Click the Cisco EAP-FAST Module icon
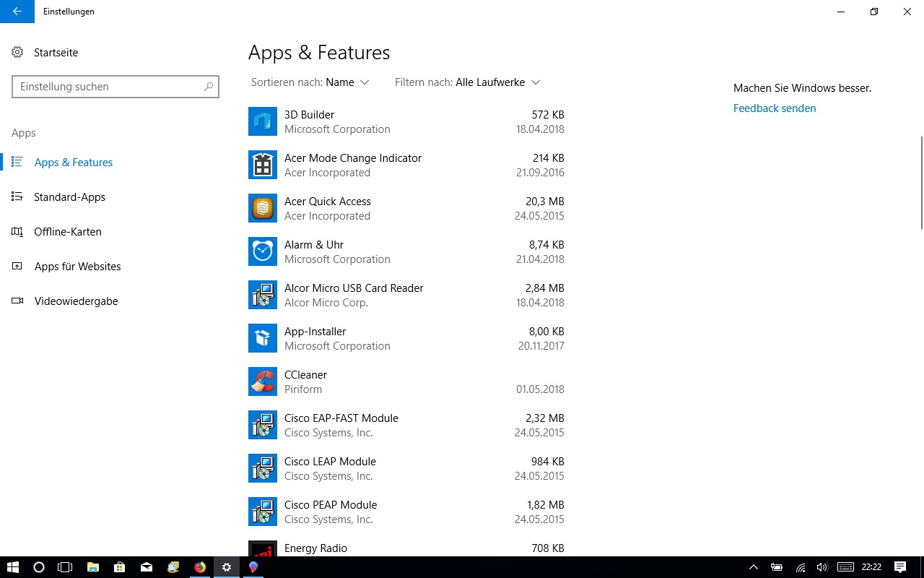The width and height of the screenshot is (924, 578). tap(263, 425)
